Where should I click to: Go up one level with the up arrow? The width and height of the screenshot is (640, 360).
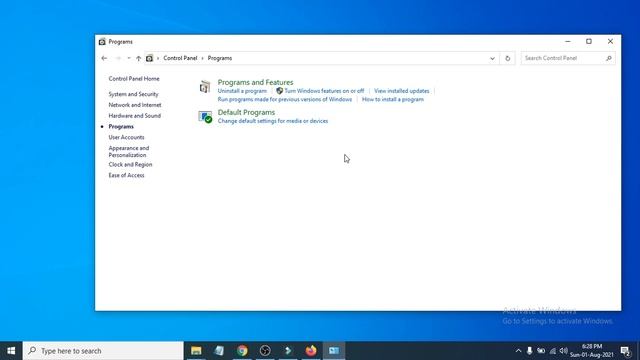click(138, 58)
